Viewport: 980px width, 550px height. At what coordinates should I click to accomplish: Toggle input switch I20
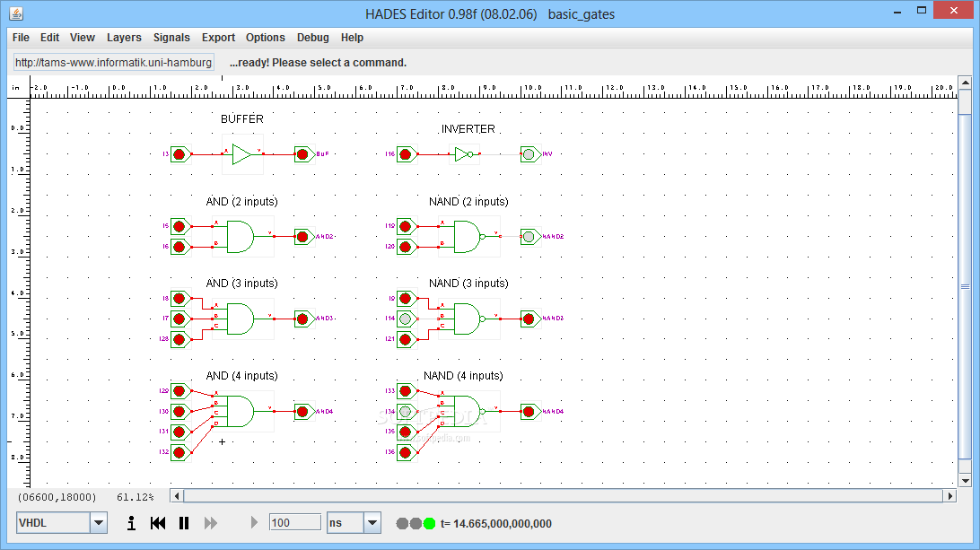407,247
